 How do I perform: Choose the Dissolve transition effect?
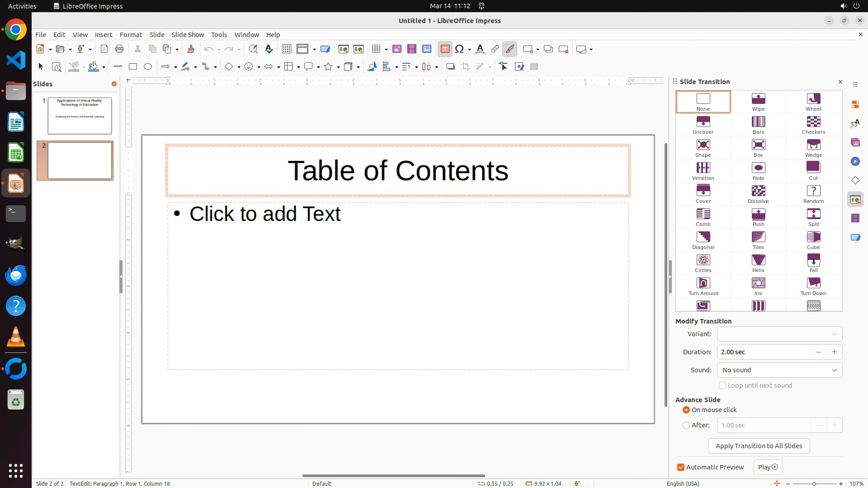758,194
